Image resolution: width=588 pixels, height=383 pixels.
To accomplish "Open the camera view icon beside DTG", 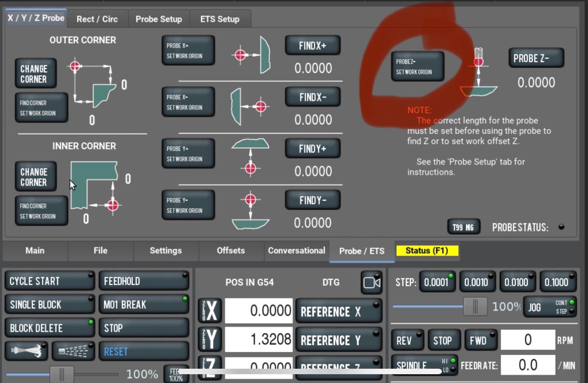I will (371, 283).
